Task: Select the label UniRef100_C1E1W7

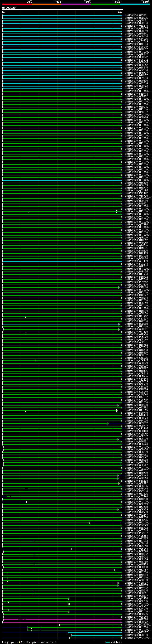Action: pos(136,295)
